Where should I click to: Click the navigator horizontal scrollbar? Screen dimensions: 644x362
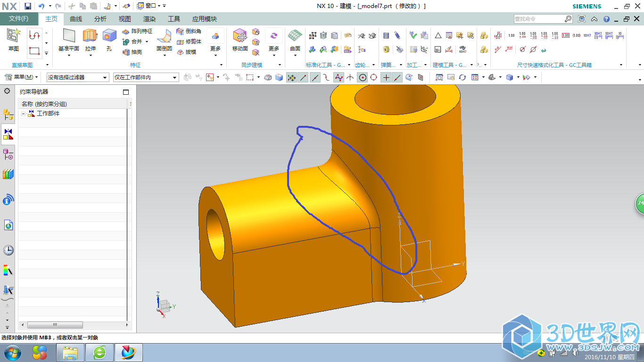coord(74,325)
